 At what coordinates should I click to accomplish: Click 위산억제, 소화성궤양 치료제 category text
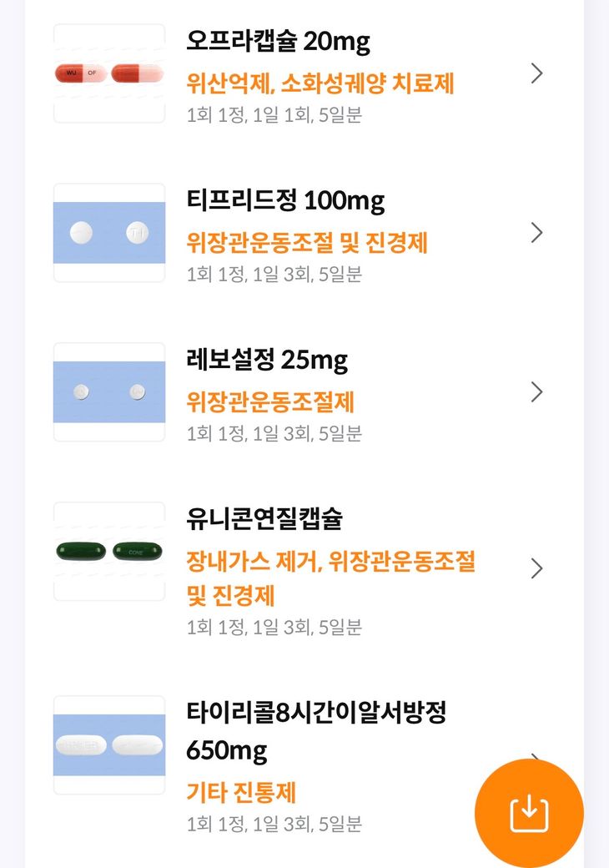(320, 83)
